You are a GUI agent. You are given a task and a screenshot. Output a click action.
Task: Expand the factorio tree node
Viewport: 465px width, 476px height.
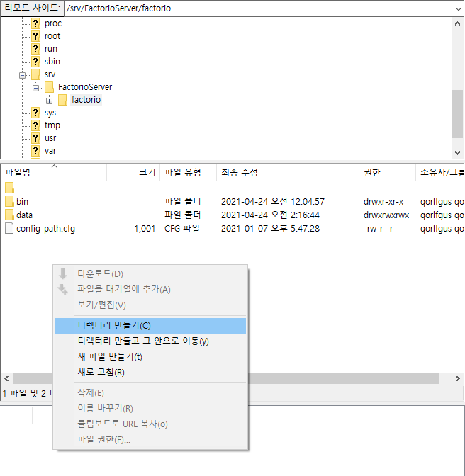49,101
